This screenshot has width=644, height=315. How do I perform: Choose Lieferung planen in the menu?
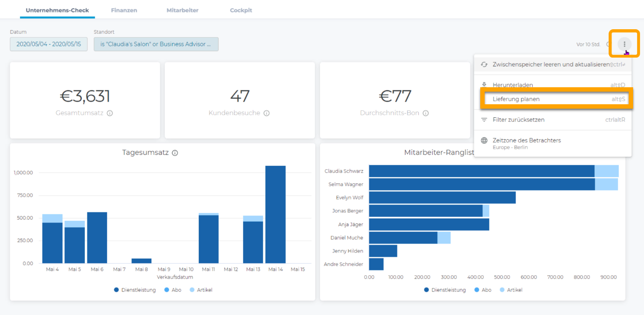516,99
